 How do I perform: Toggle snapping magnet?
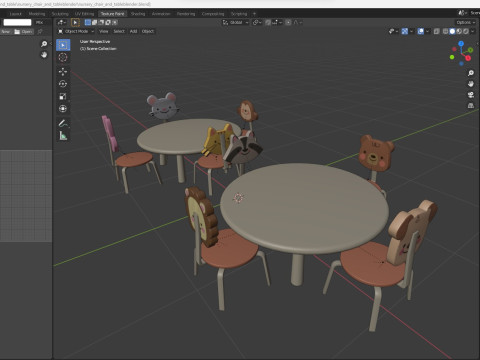pyautogui.click(x=268, y=22)
